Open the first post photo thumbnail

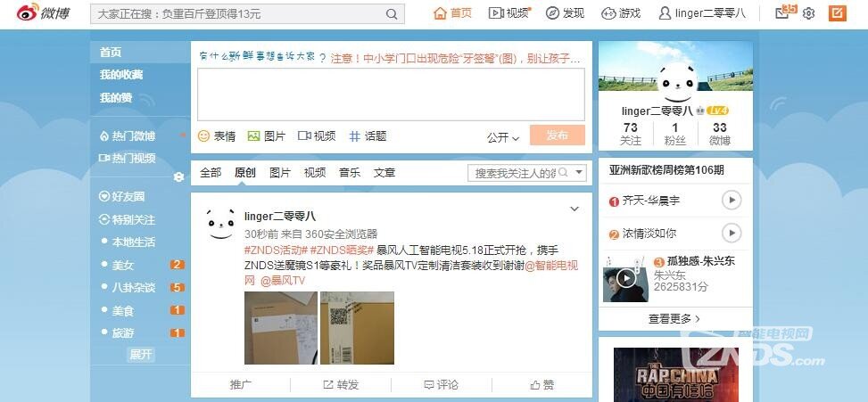click(x=281, y=328)
